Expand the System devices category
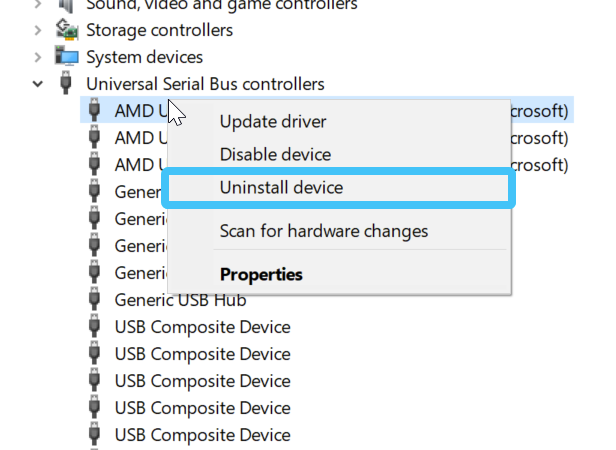Image resolution: width=616 pixels, height=450 pixels. click(38, 57)
